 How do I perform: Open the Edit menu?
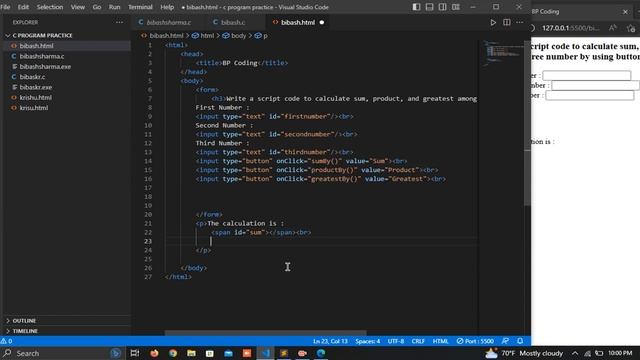click(23, 7)
